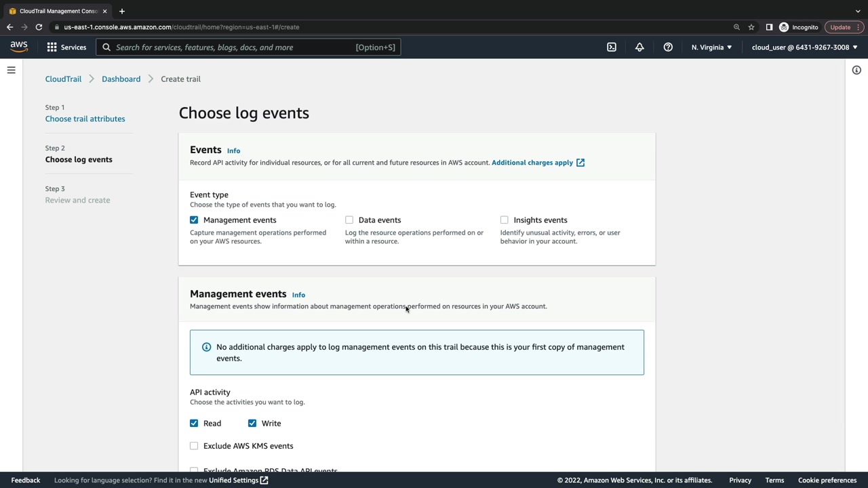Click the AWS logo home icon
The image size is (868, 488).
point(19,47)
